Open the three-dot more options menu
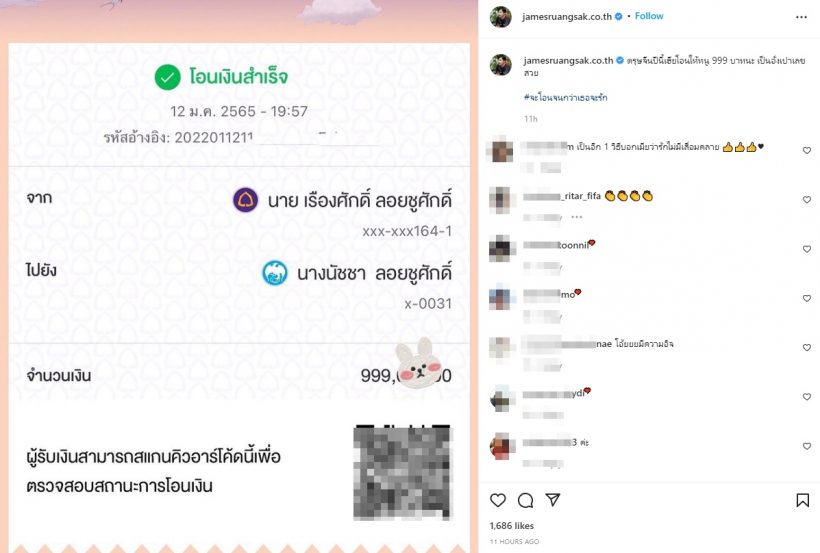Screen dimensions: 820x553 tap(801, 17)
